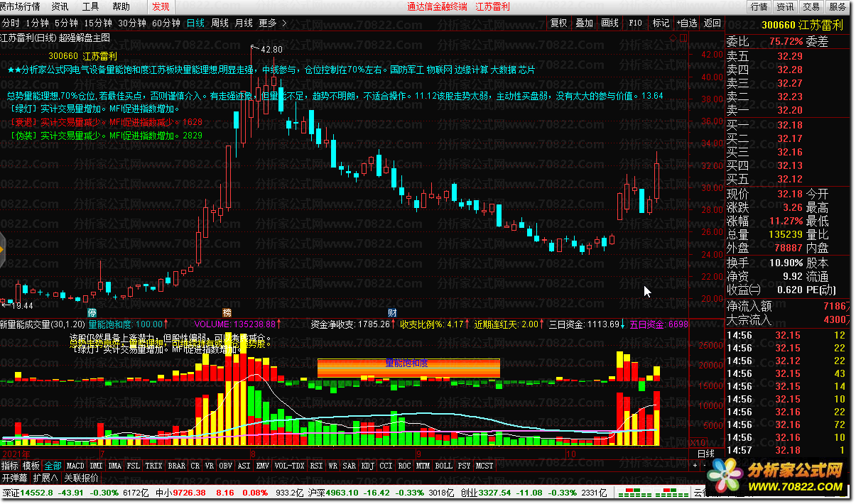Click the red 发现 tab
The height and width of the screenshot is (504, 856).
point(161,6)
